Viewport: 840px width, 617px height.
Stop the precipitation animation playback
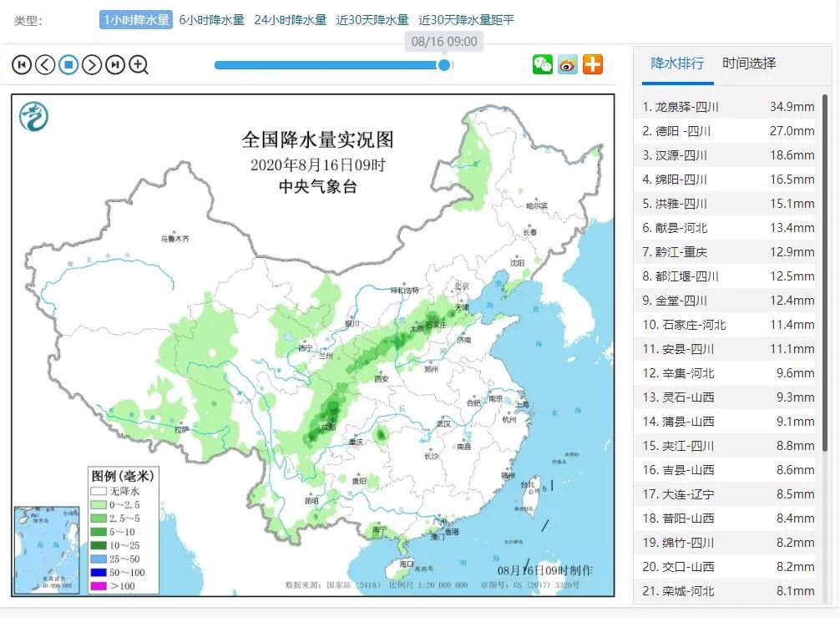(x=68, y=65)
